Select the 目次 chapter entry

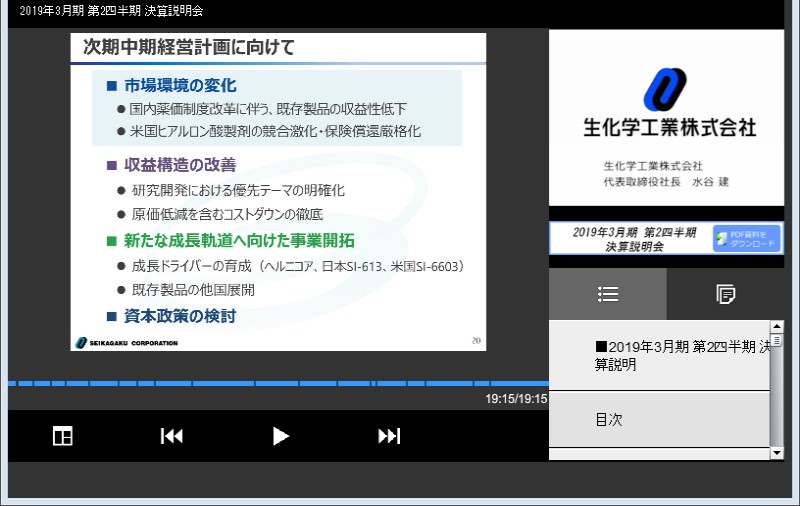click(659, 419)
